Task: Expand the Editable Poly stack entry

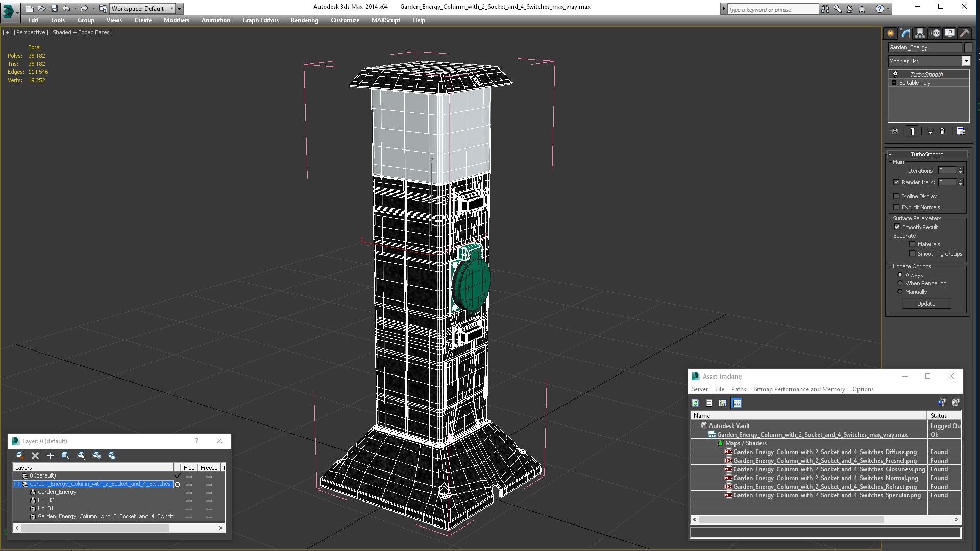Action: pyautogui.click(x=894, y=83)
